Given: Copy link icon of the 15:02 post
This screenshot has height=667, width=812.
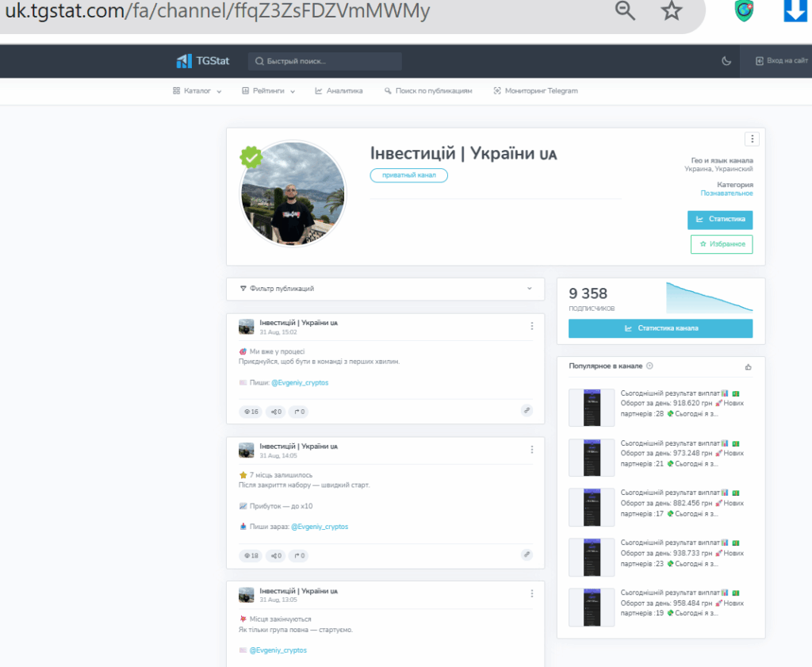Looking at the screenshot, I should [527, 411].
